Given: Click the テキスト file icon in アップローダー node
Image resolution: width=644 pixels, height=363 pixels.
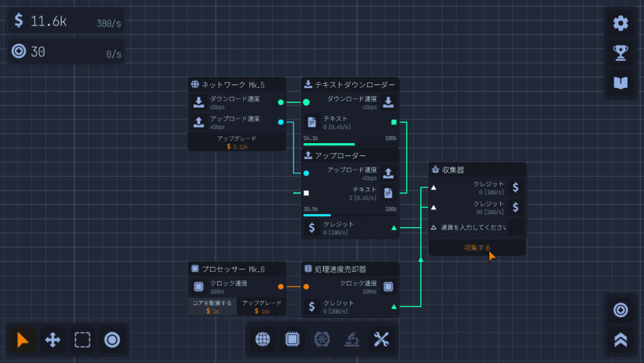Looking at the screenshot, I should (388, 193).
